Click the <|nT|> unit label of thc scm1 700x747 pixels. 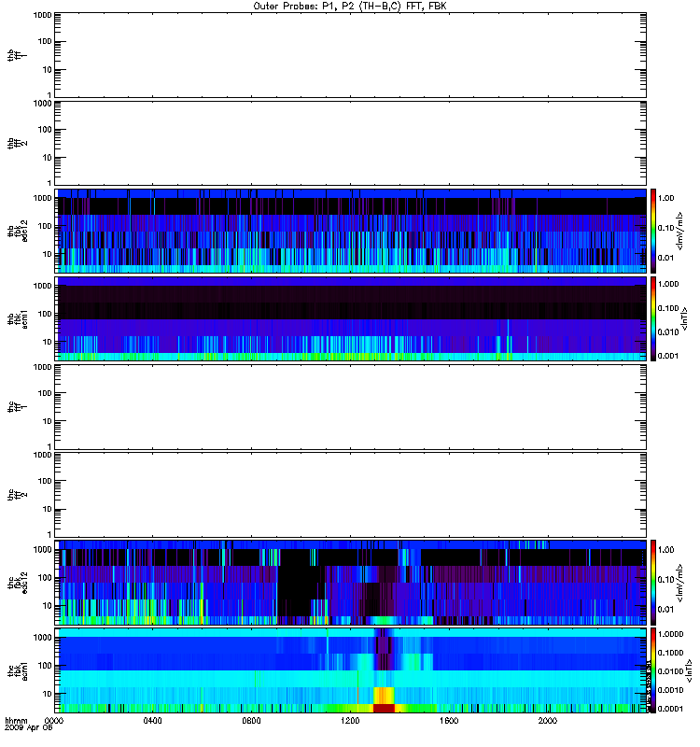689,670
